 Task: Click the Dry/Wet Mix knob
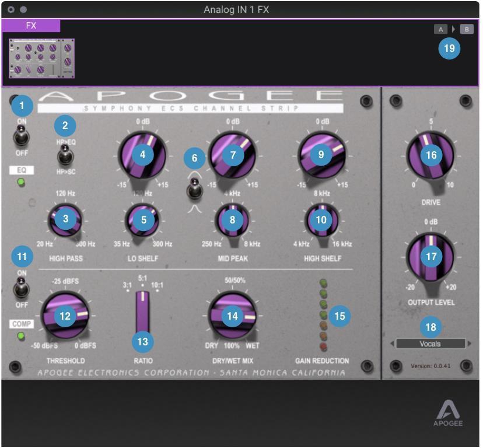(233, 316)
